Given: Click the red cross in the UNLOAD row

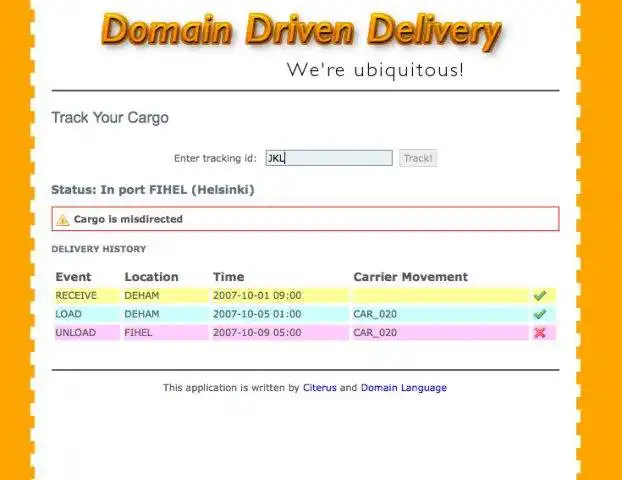Looking at the screenshot, I should [540, 333].
